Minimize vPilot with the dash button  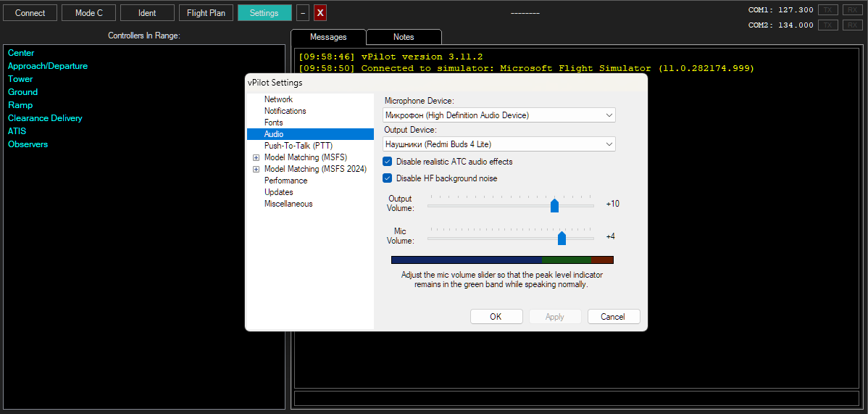tap(303, 13)
